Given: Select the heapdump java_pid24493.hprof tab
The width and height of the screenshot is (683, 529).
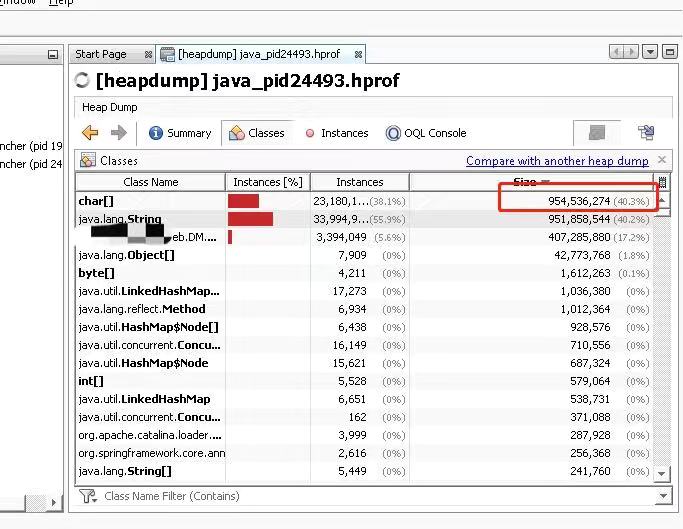Looking at the screenshot, I should coord(259,54).
